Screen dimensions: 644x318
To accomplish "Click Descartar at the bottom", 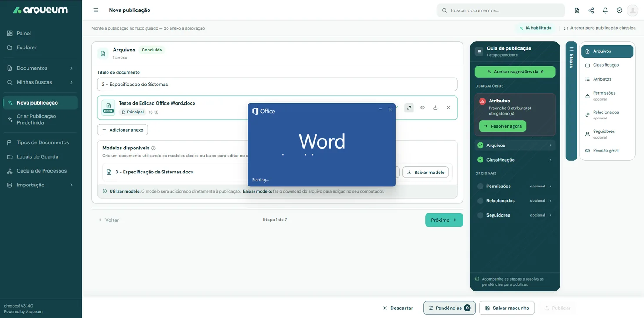I will click(x=398, y=308).
